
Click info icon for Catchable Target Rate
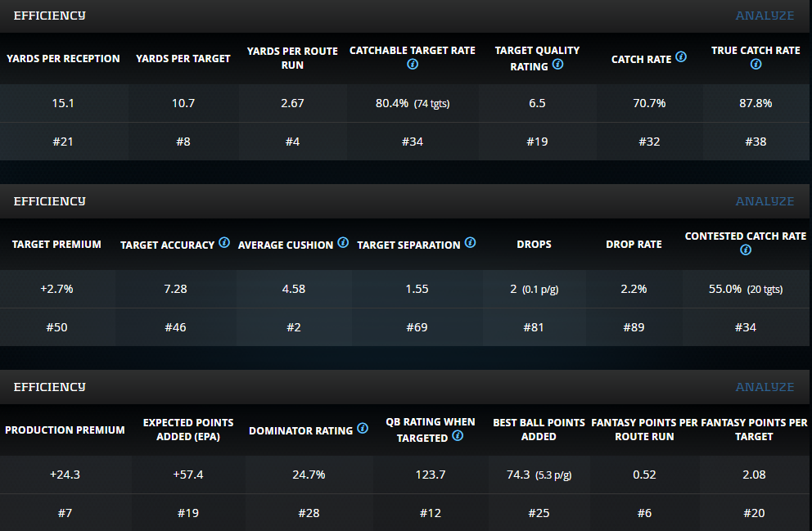coord(412,65)
